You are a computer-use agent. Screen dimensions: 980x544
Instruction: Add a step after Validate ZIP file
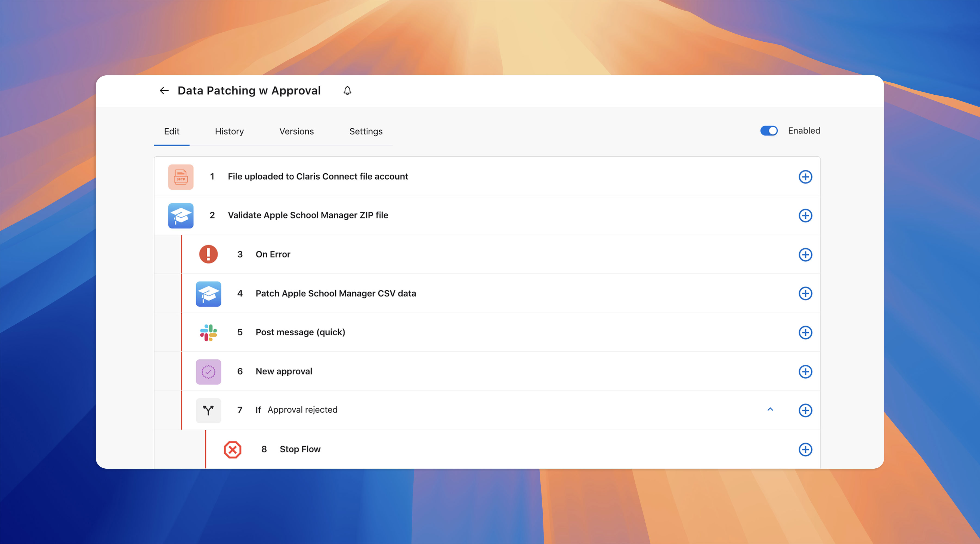coord(805,216)
